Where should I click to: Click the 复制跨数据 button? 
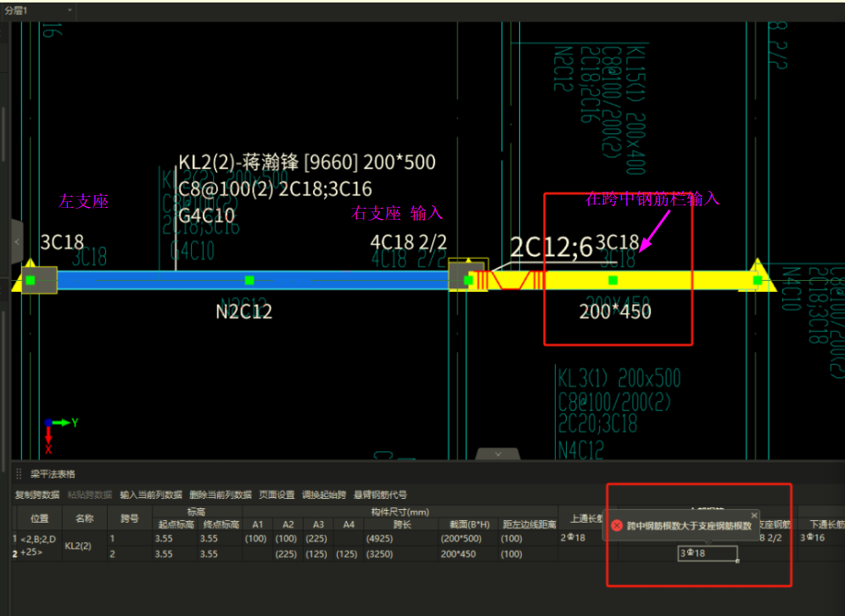(x=36, y=495)
